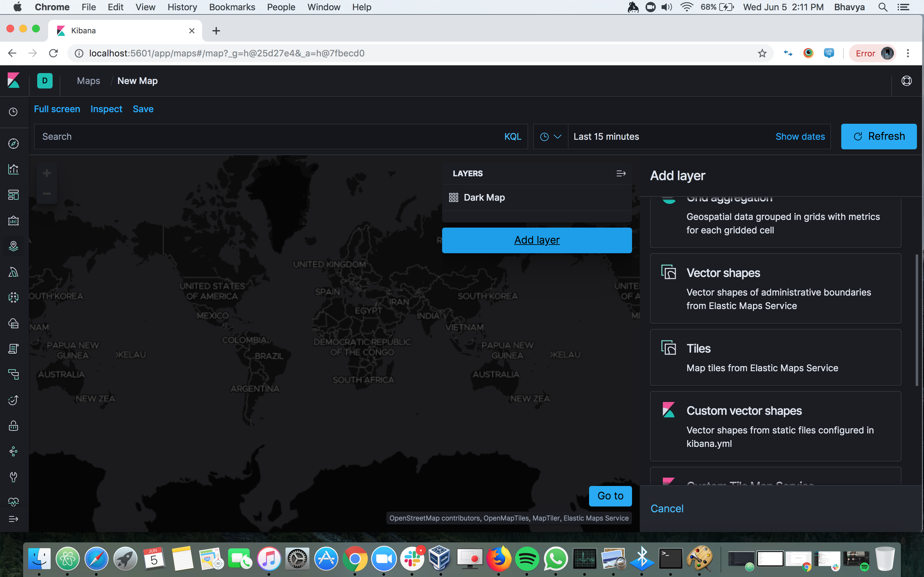
Task: Open the Monitoring heartbeat icon
Action: tap(13, 502)
